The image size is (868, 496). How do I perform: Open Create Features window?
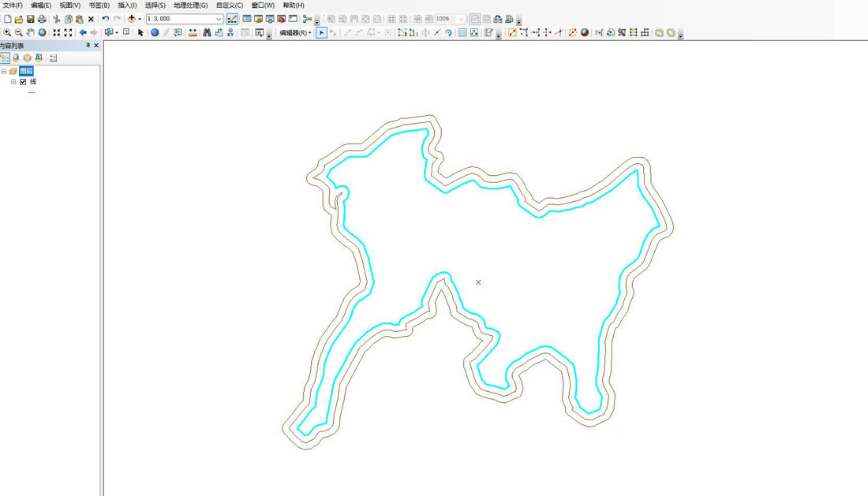point(488,32)
